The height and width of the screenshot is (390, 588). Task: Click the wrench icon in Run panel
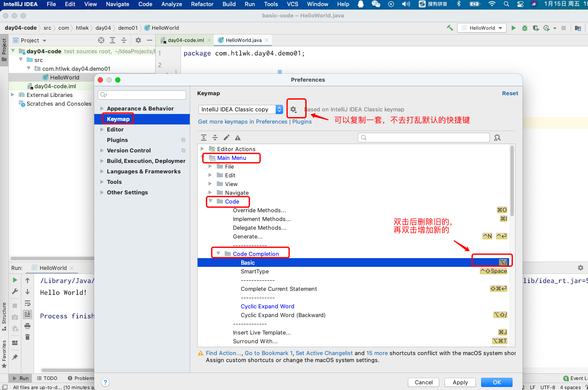(15, 292)
